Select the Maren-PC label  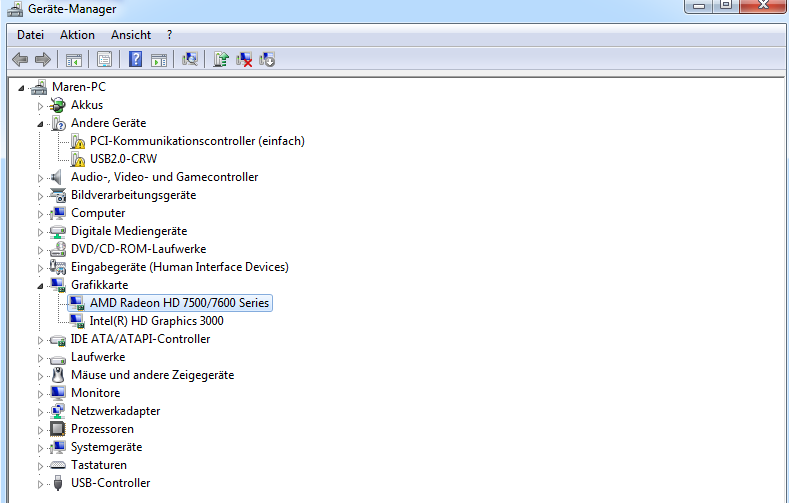(79, 87)
